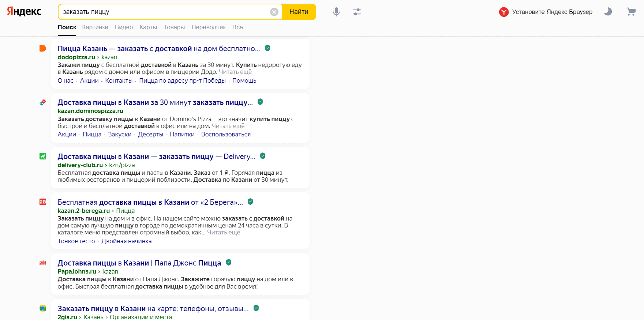Switch to the Переводчик tab
The image size is (644, 320).
point(209,27)
